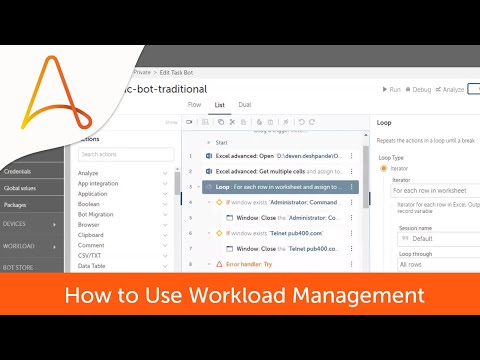Expand the Browser actions category
Screen dimensions: 480x360
click(165, 225)
